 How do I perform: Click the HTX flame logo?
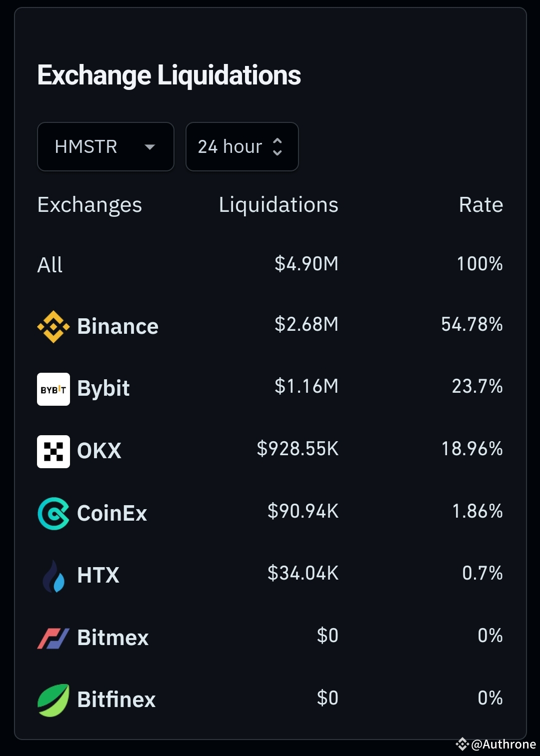tap(53, 576)
